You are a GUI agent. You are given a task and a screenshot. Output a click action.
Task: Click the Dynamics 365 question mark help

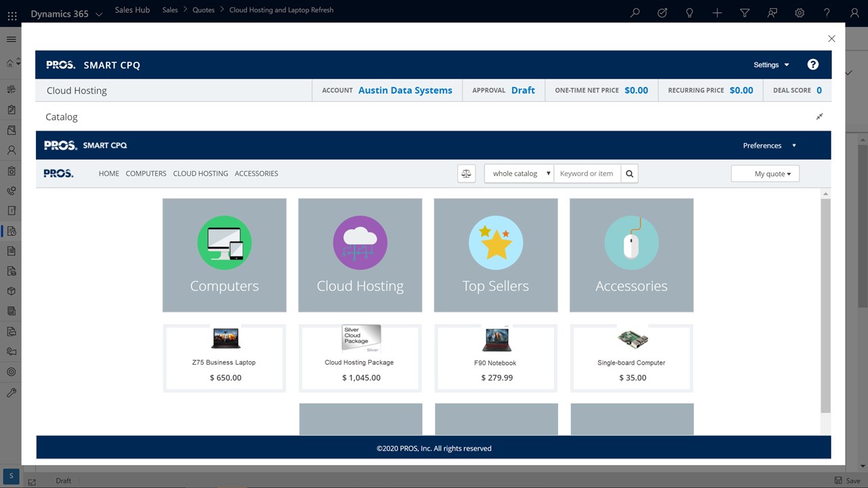point(827,13)
